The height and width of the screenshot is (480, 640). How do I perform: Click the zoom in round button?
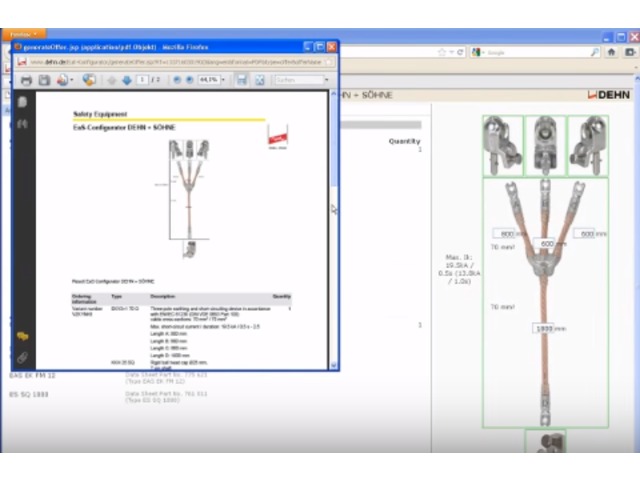point(189,80)
